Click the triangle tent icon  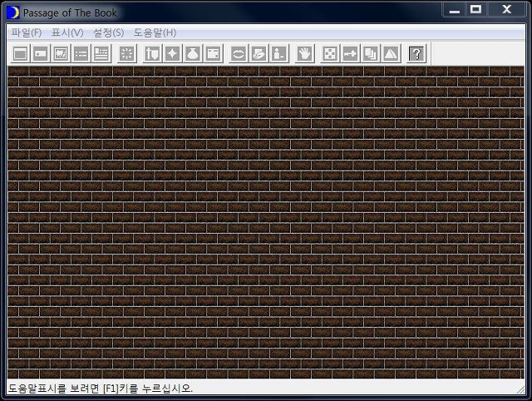point(391,53)
